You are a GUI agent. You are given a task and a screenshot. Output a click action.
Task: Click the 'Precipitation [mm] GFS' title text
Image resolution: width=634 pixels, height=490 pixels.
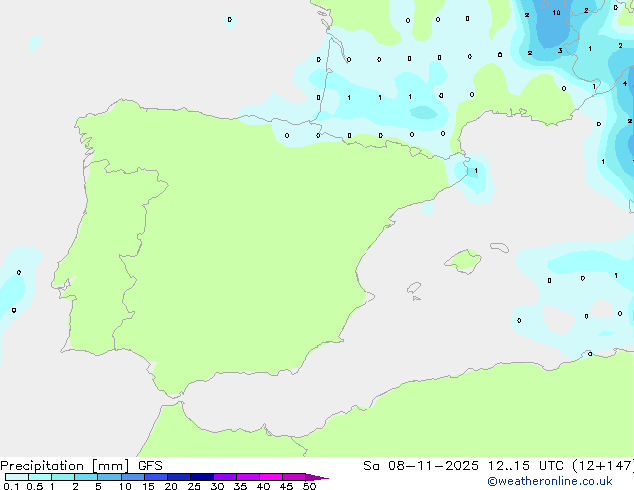point(81,466)
